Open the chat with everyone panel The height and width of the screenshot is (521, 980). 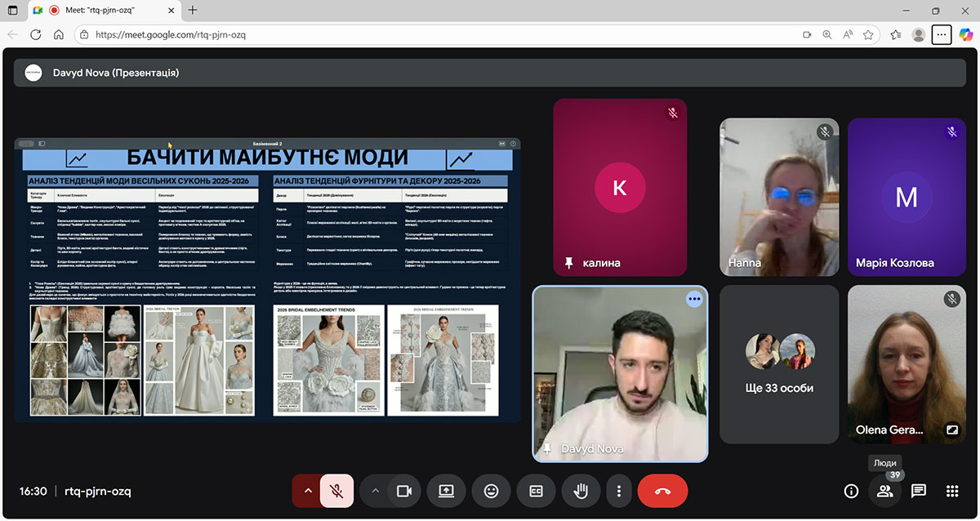(x=918, y=491)
